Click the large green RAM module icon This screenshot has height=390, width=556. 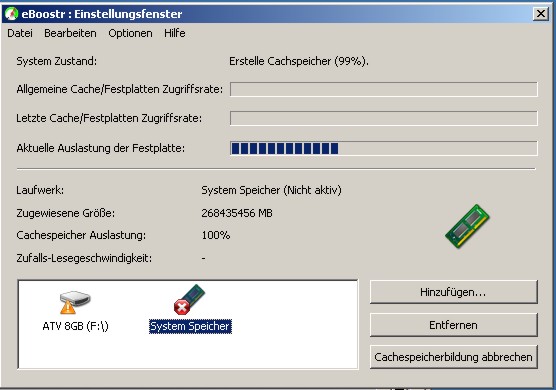coord(467,226)
